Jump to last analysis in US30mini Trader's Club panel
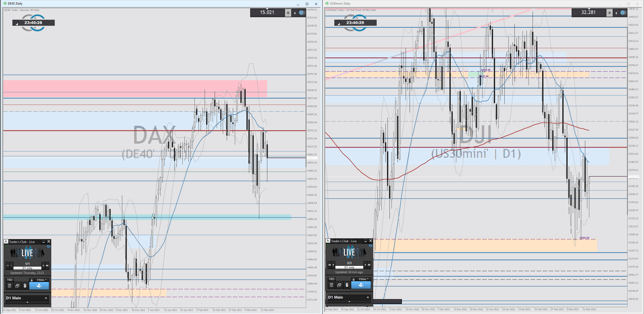The image size is (644, 314). tap(369, 265)
